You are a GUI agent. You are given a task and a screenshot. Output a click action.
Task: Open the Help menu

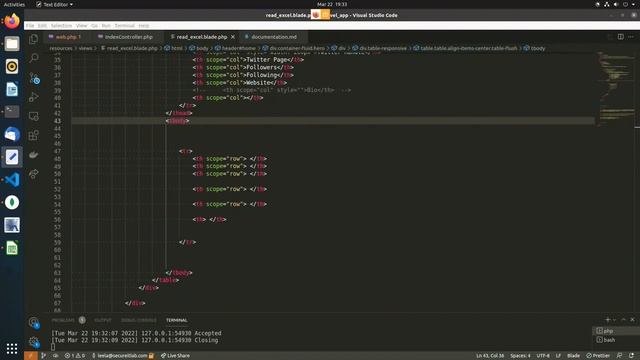144,25
